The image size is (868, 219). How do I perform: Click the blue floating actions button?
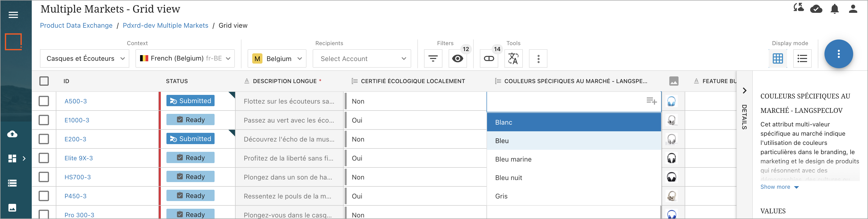pos(838,54)
